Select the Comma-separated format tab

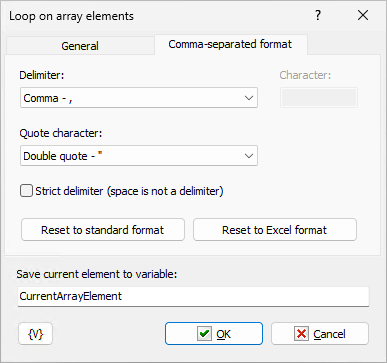point(230,44)
